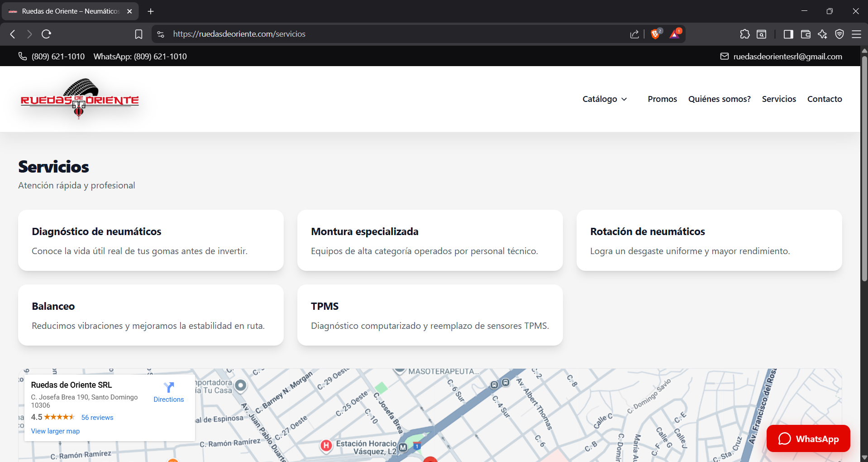Go to the Promos menu item
868x462 pixels.
pyautogui.click(x=662, y=99)
